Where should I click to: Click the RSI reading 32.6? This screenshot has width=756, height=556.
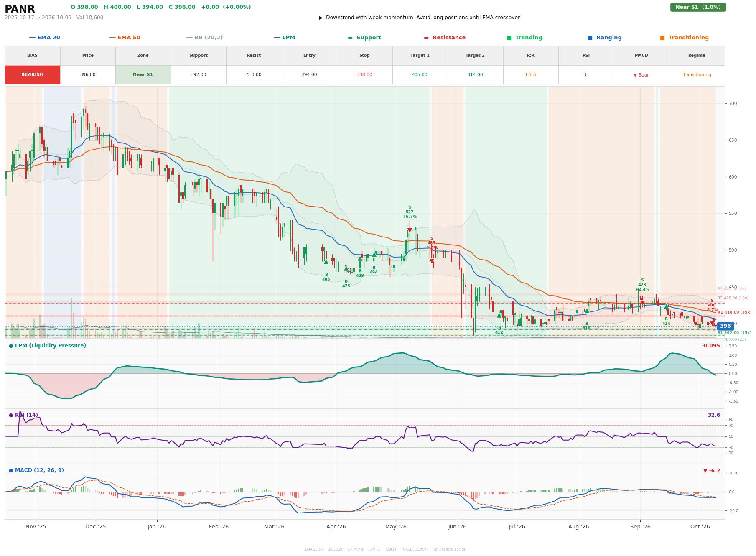click(x=714, y=415)
